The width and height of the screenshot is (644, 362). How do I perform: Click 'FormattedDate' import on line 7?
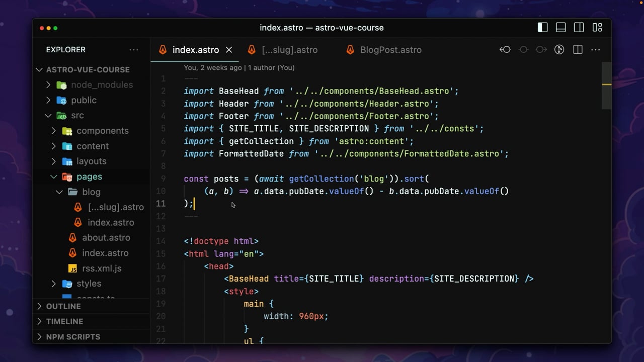pyautogui.click(x=251, y=153)
